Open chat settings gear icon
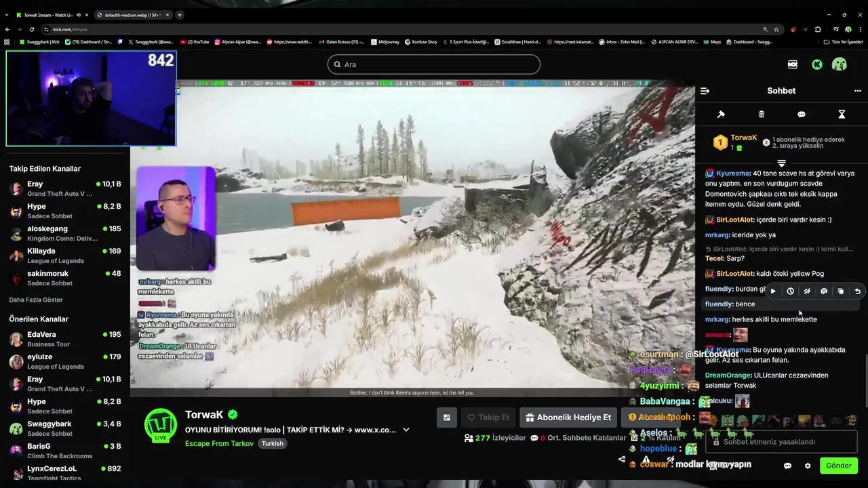Viewport: 868px width, 488px height. 808,466
